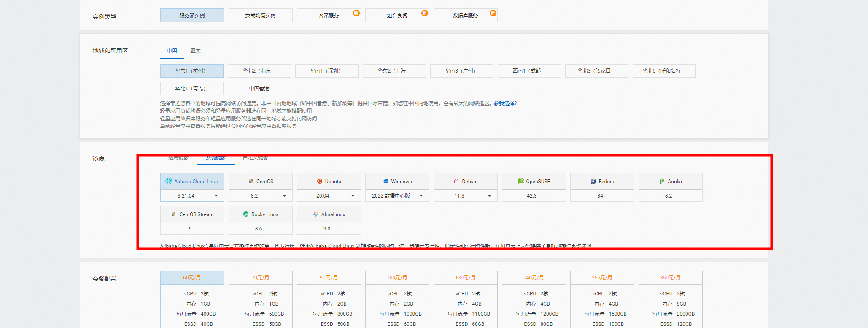
Task: Click the Anolis version 8.2 cell
Action: (671, 196)
